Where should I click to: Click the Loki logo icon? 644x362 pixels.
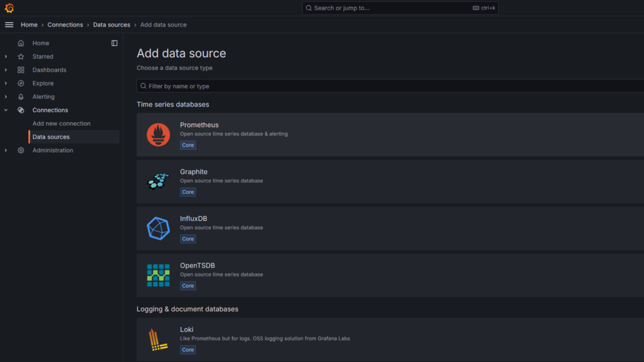coord(158,339)
